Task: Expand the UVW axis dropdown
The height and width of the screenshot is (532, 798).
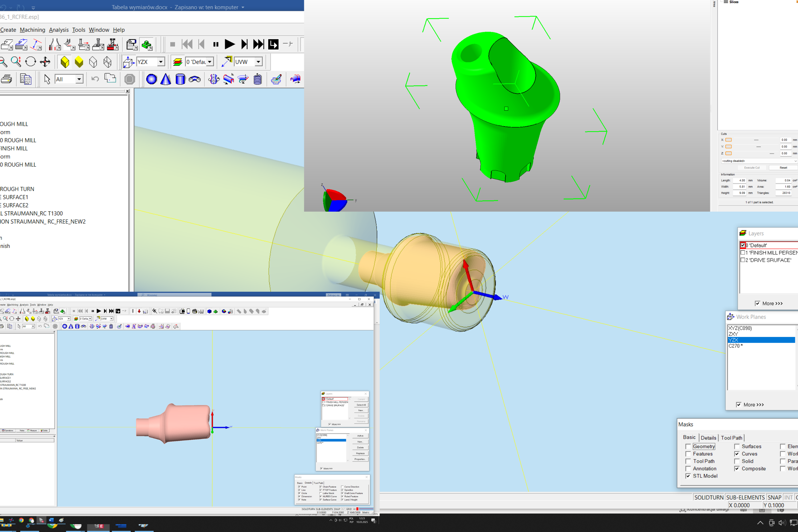Action: click(x=258, y=62)
